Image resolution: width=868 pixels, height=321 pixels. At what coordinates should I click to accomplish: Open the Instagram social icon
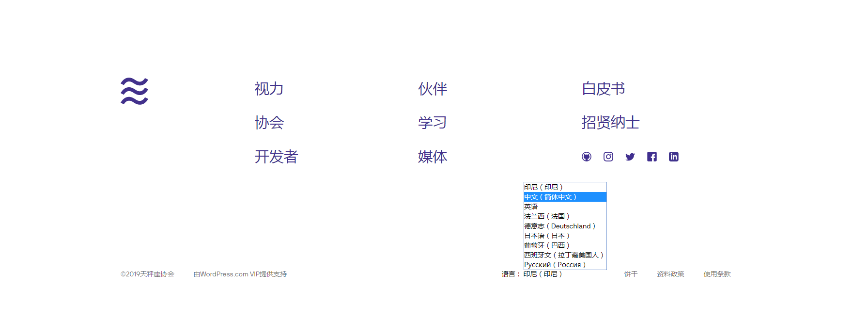[608, 157]
